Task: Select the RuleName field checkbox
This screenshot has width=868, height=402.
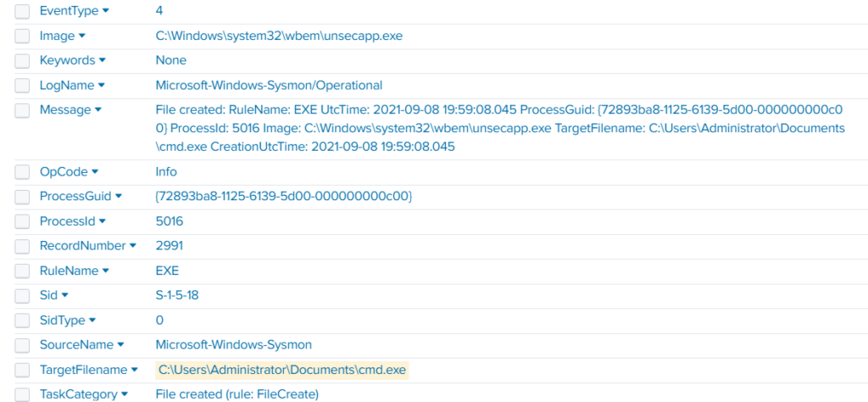Action: click(22, 271)
